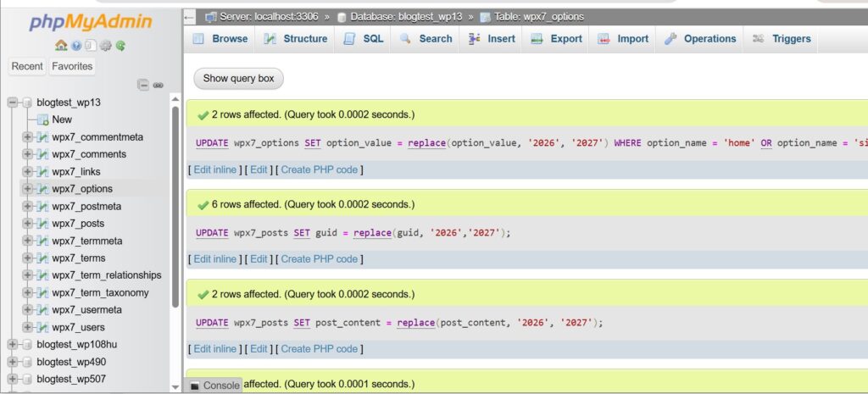Go to phpMyAdmin Home via house icon

pos(61,46)
